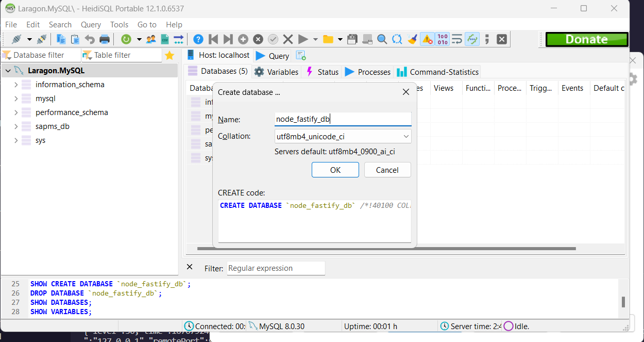Click the reformat SQL broom icon
Image resolution: width=644 pixels, height=342 pixels.
pyautogui.click(x=412, y=39)
